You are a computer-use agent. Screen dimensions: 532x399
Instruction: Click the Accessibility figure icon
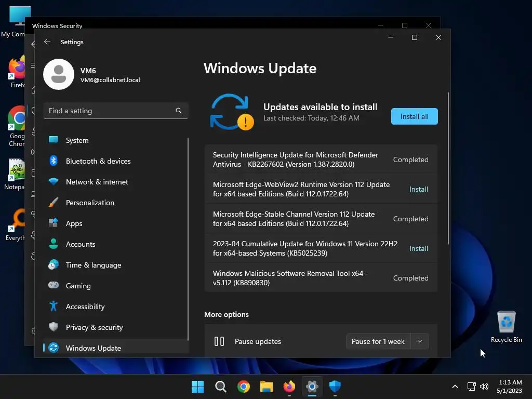tap(54, 307)
